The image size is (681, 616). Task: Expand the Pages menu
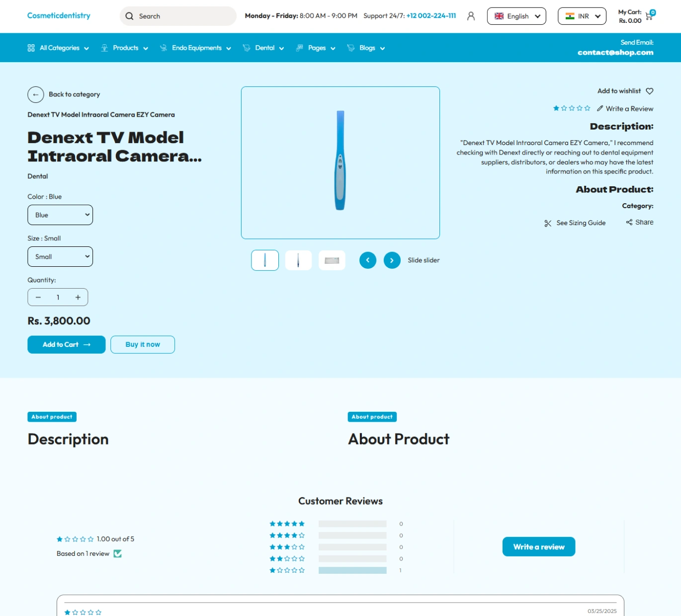[316, 48]
